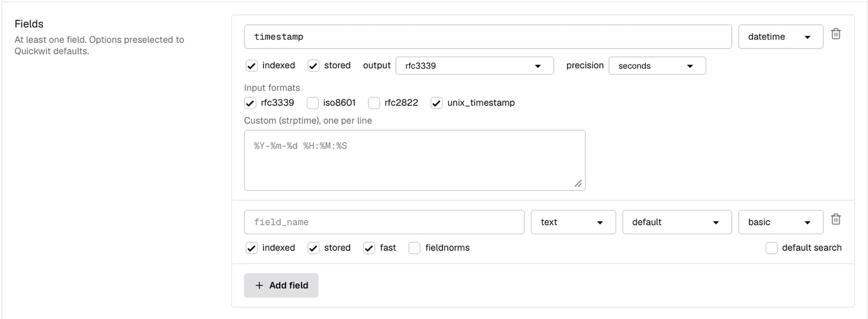Screen dimensions: 868x319
Task: Click the Fields section heading
Action: (x=29, y=24)
